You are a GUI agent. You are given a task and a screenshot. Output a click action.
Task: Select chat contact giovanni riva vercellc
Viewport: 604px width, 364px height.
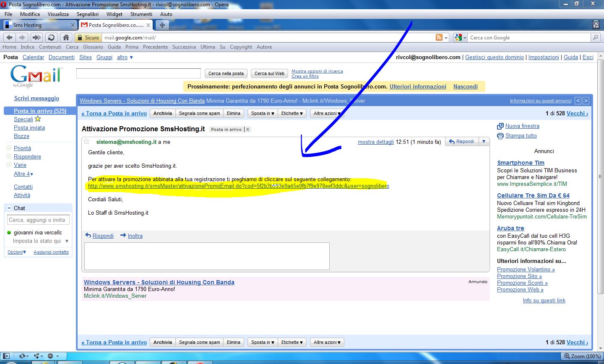(38, 232)
